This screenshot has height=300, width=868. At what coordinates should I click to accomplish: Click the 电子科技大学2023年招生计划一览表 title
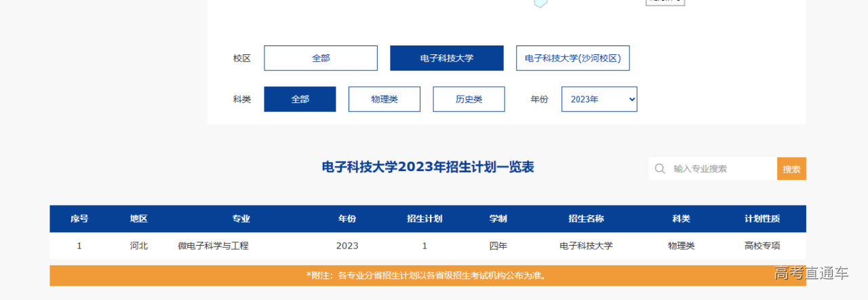428,167
